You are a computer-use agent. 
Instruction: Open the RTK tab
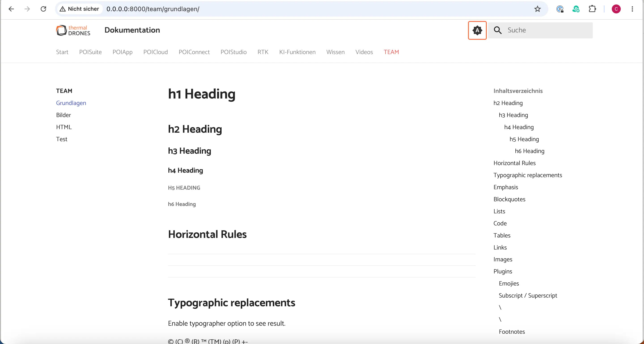click(x=263, y=52)
